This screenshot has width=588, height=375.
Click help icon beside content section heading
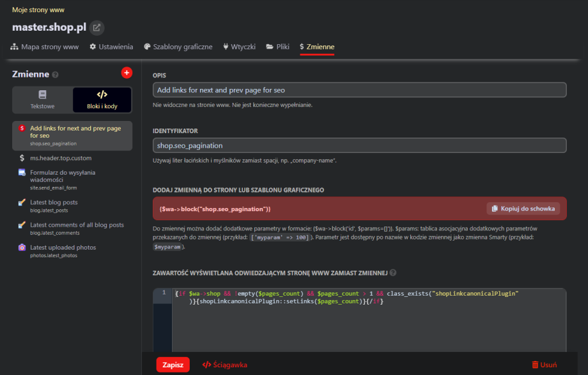pos(392,273)
